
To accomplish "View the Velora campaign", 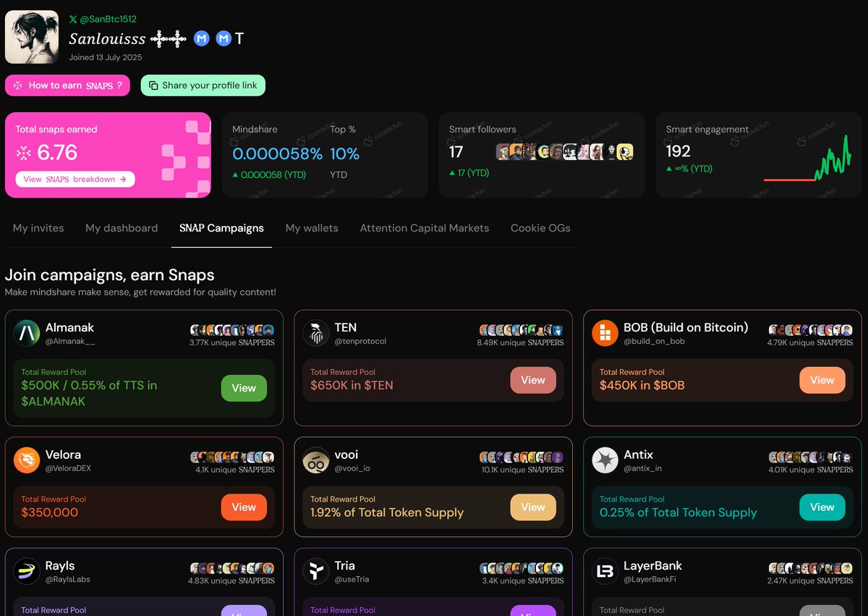I will pos(244,507).
